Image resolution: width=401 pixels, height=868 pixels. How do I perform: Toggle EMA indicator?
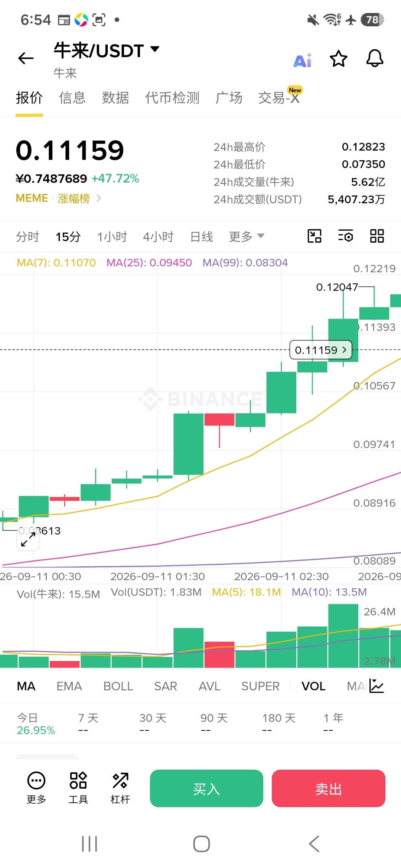point(69,686)
